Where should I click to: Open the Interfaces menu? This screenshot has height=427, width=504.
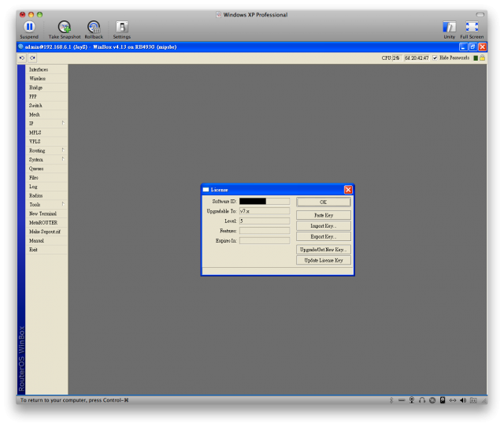pos(46,69)
